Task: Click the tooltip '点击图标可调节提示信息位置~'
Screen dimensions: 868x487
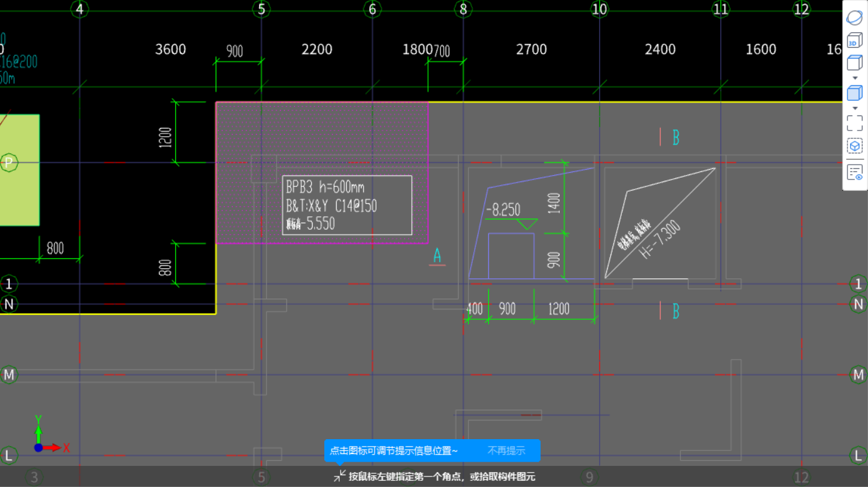Action: point(394,450)
